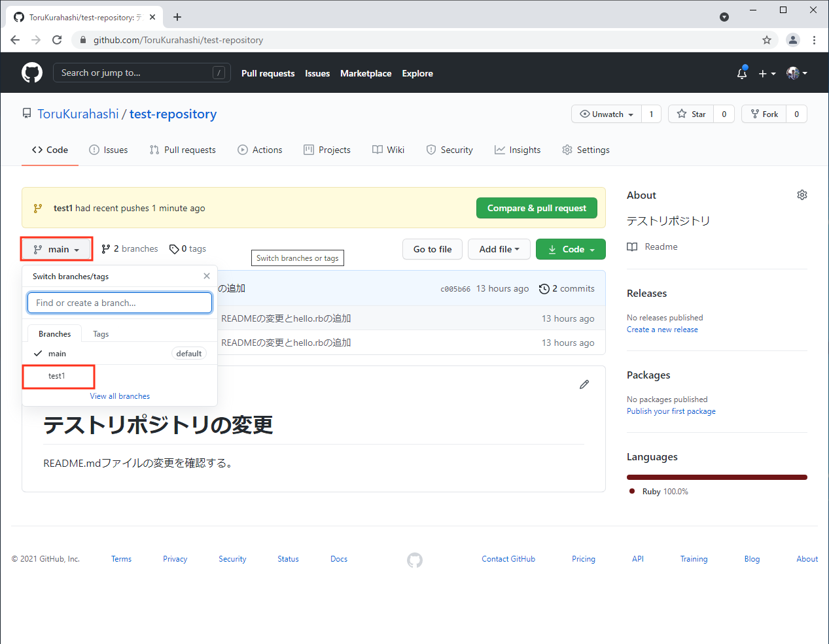The image size is (829, 644).
Task: Open commit hash c005b66
Action: click(455, 289)
